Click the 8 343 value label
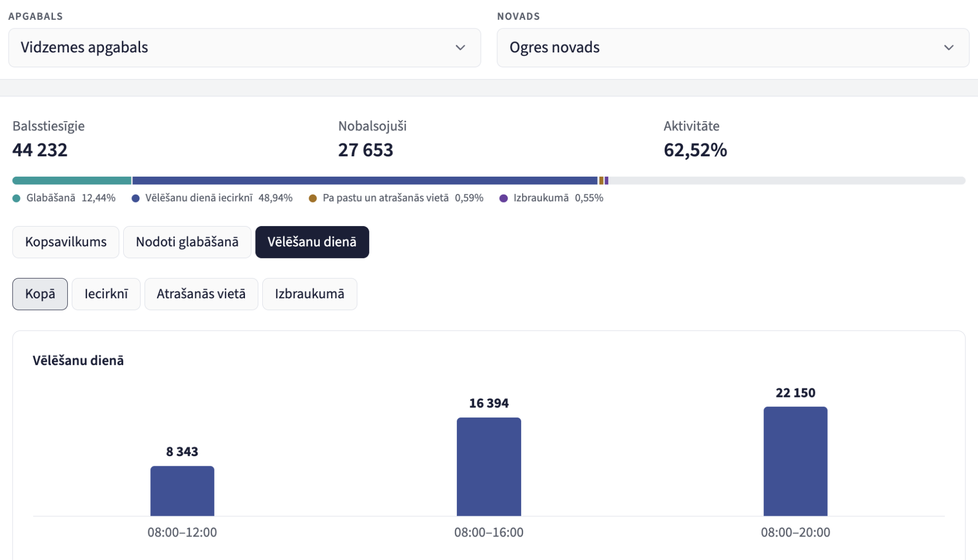The height and width of the screenshot is (560, 978). (182, 452)
